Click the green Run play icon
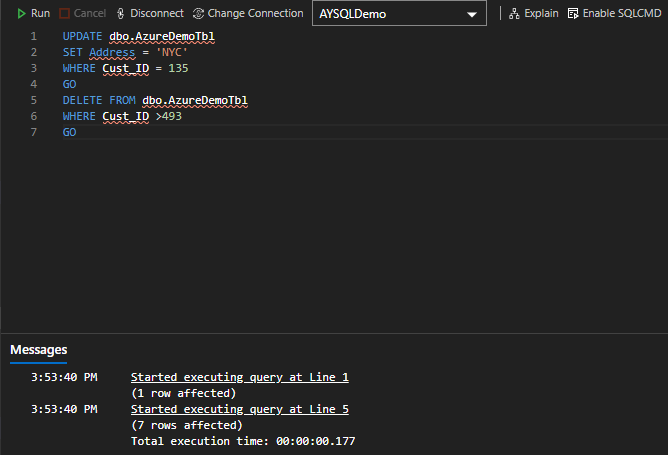The width and height of the screenshot is (668, 455). point(21,14)
